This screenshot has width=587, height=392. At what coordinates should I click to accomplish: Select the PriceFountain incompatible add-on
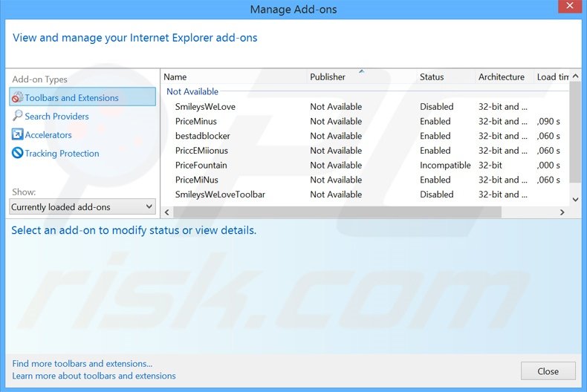point(201,166)
